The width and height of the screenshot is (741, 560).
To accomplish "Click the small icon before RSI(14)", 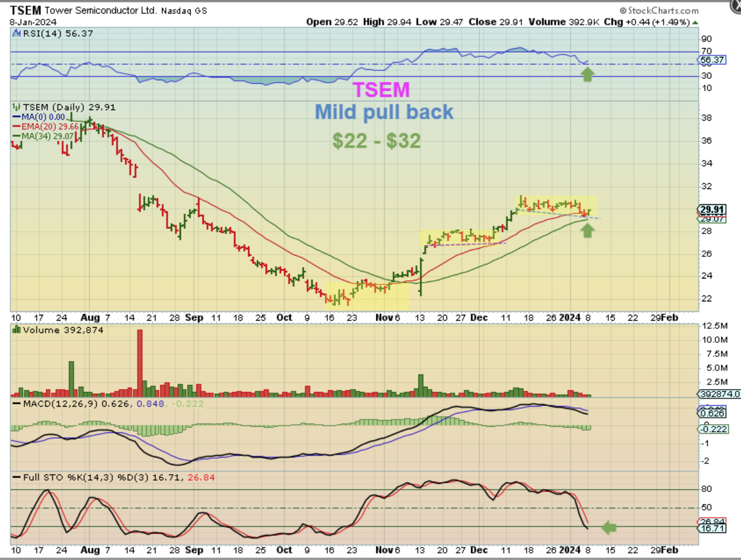I will click(16, 33).
